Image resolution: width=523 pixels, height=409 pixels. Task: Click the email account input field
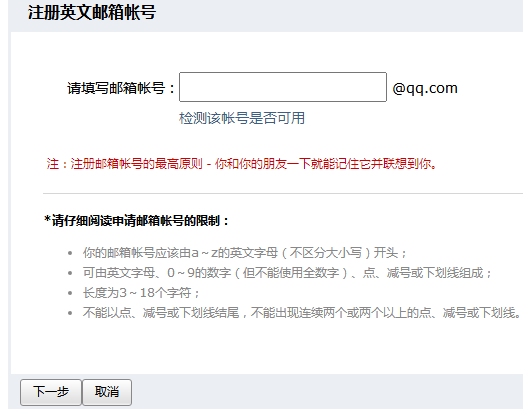pyautogui.click(x=283, y=87)
